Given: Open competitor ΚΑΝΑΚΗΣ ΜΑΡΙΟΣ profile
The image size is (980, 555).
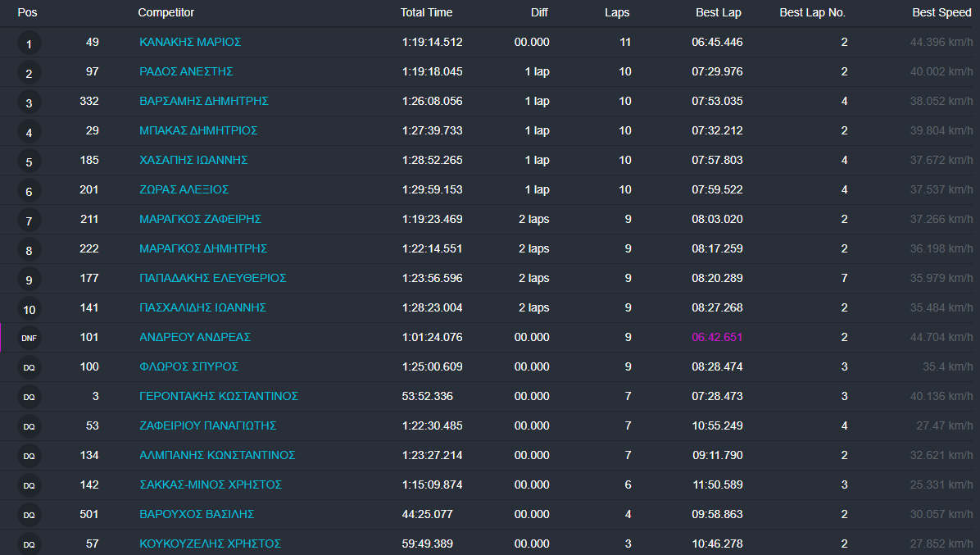Looking at the screenshot, I should [x=190, y=42].
